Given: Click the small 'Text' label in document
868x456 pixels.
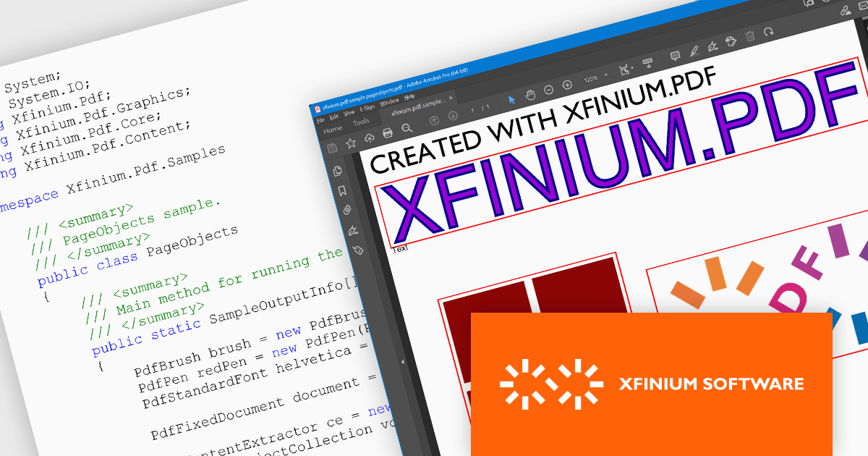Looking at the screenshot, I should pyautogui.click(x=399, y=248).
